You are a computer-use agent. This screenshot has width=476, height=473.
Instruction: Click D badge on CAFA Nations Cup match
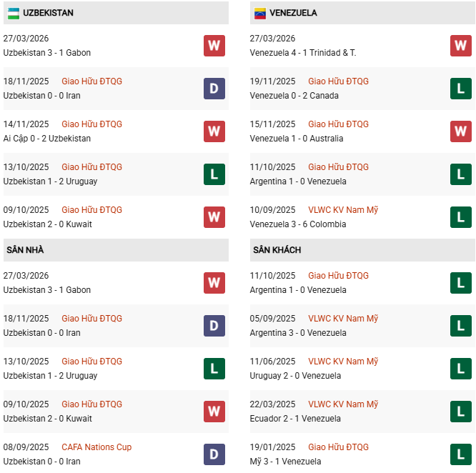[214, 454]
